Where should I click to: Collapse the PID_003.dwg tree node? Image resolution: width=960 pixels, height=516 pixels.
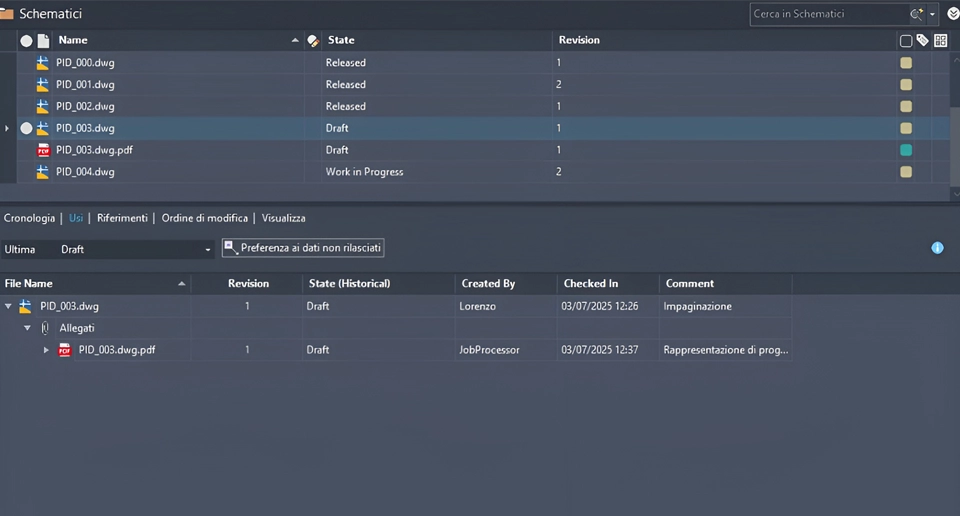(x=8, y=306)
